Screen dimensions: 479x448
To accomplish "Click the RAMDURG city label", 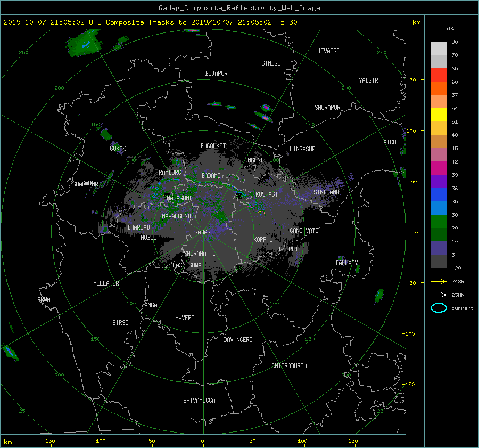I will (170, 173).
